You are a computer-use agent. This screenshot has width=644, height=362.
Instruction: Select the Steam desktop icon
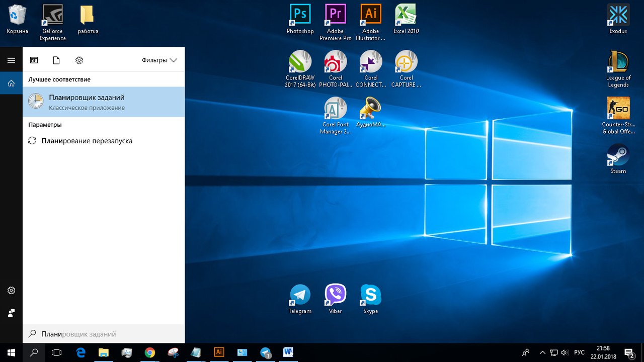click(x=618, y=159)
